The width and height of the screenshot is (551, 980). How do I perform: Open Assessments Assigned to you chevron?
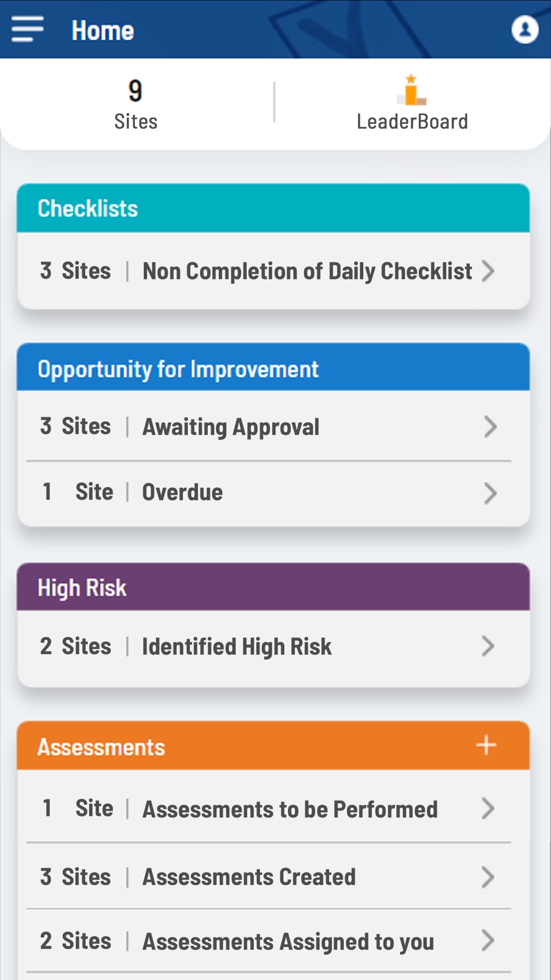[488, 940]
